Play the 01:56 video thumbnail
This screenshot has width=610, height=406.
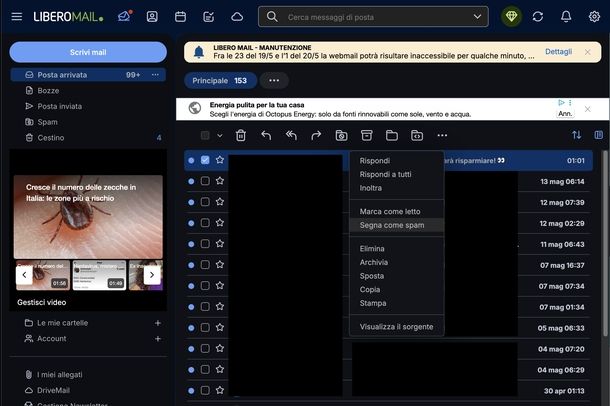pyautogui.click(x=43, y=275)
